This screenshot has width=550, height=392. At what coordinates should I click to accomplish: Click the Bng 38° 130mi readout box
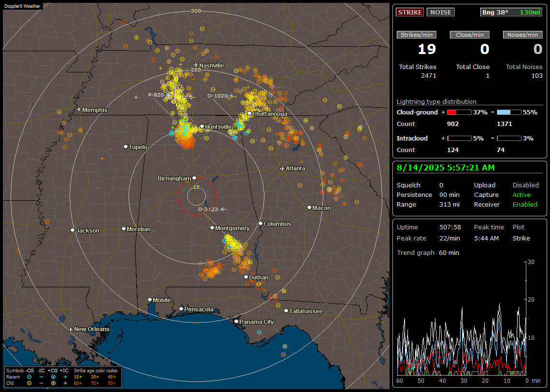[x=511, y=12]
